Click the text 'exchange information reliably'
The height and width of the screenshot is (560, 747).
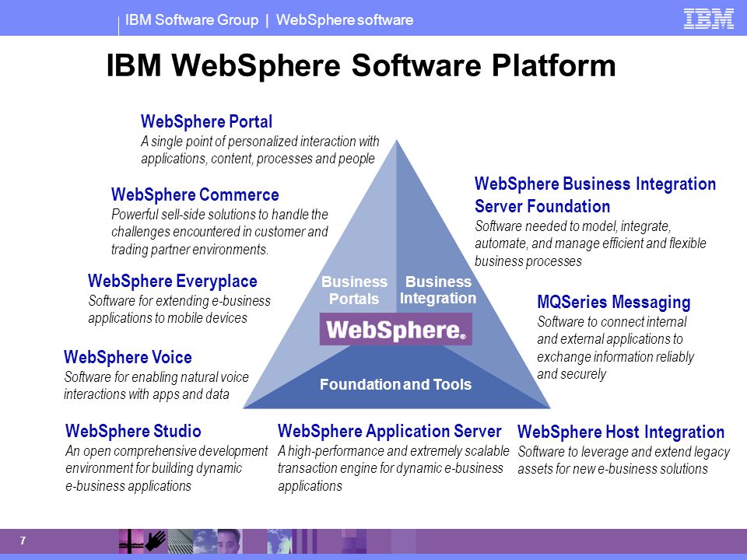coord(615,357)
